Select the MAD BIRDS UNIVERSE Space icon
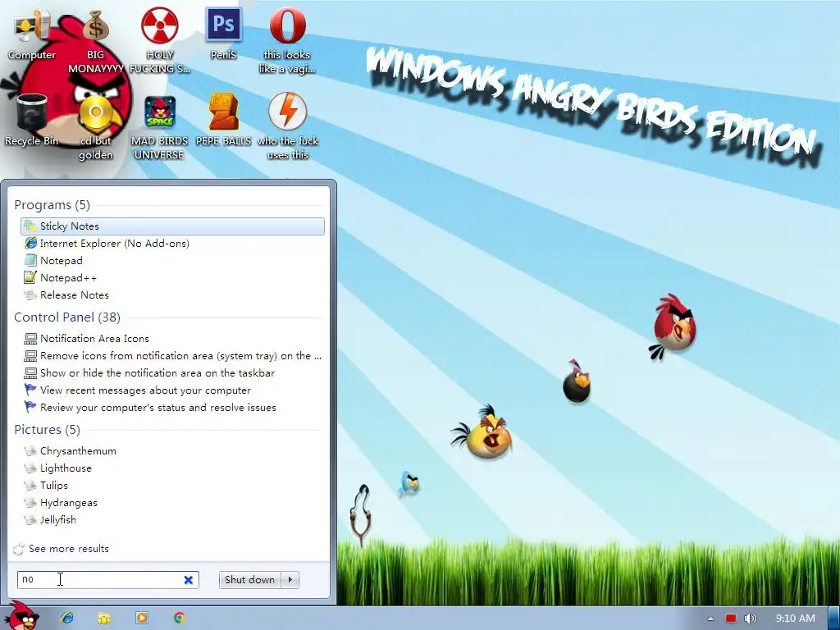 click(x=160, y=126)
